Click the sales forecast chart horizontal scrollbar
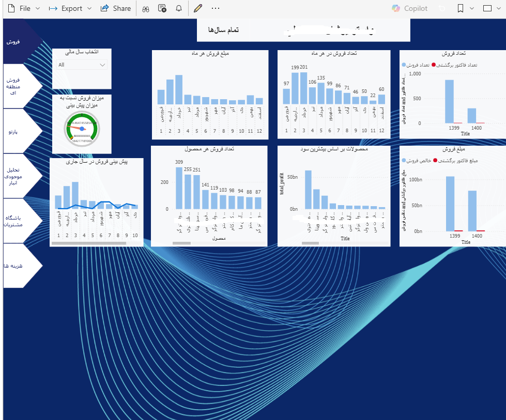Image resolution: width=506 pixels, height=420 pixels. click(89, 242)
